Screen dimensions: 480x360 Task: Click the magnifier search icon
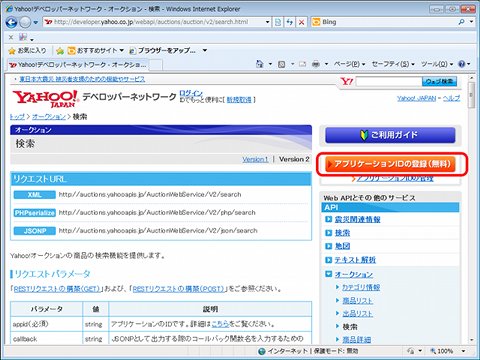[x=462, y=22]
